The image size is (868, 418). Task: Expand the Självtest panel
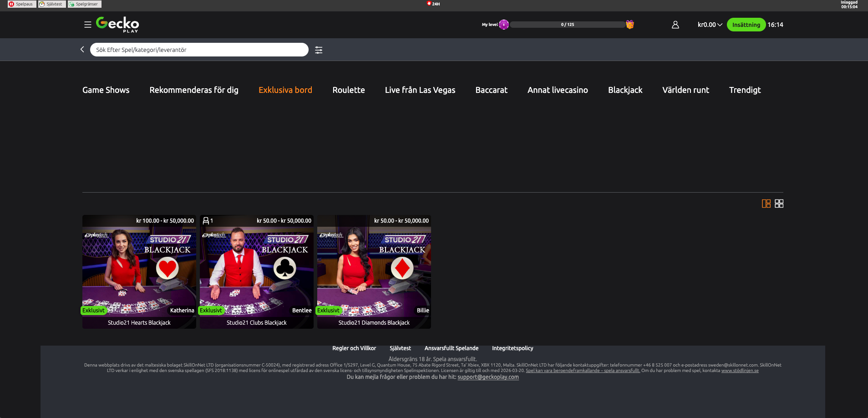51,4
